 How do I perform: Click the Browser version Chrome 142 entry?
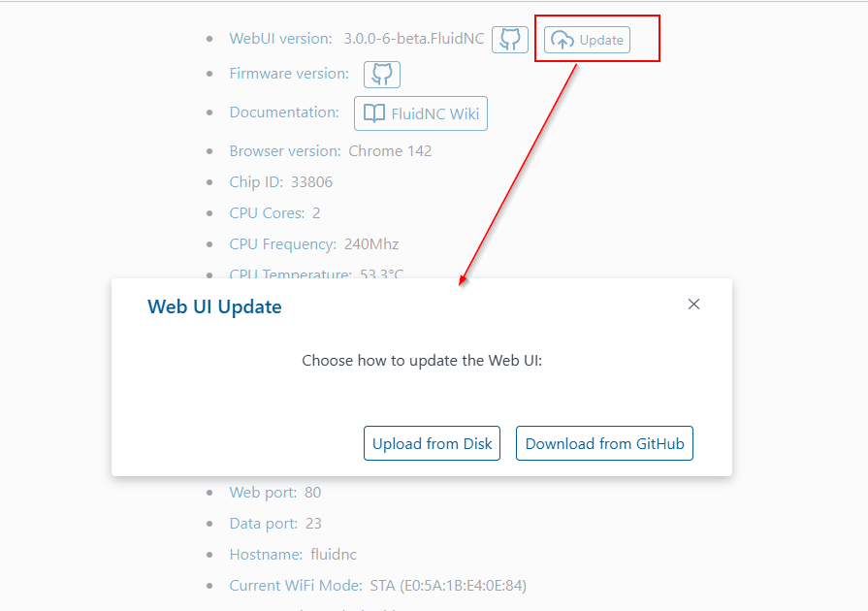[331, 151]
